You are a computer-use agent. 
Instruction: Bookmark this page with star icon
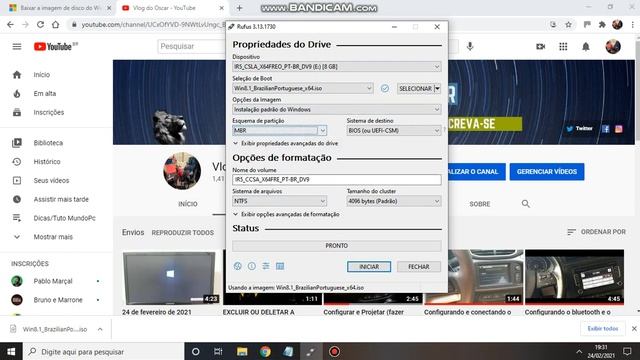(x=568, y=24)
